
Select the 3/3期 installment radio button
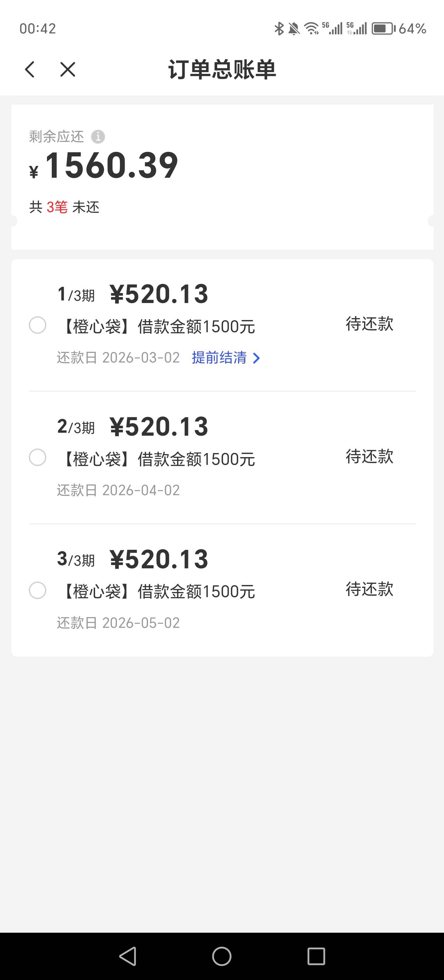click(38, 591)
